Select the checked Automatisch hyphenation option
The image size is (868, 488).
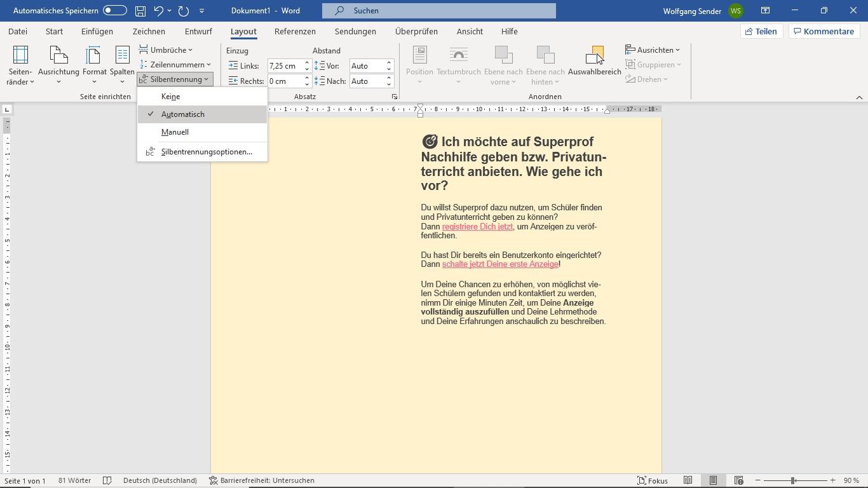(202, 114)
